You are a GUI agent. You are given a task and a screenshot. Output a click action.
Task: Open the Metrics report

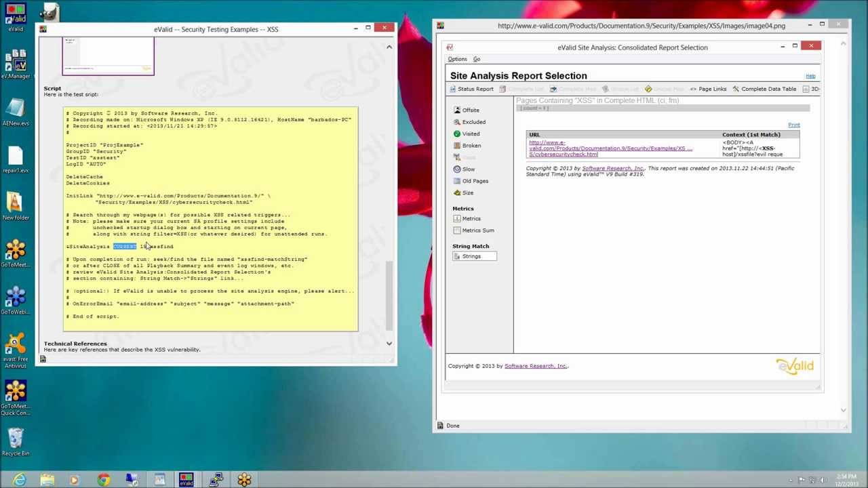(x=467, y=218)
